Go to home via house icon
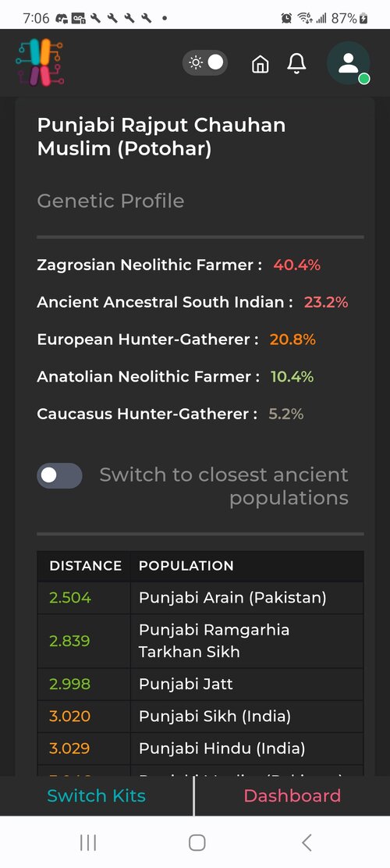This screenshot has height=868, width=390. tap(260, 64)
